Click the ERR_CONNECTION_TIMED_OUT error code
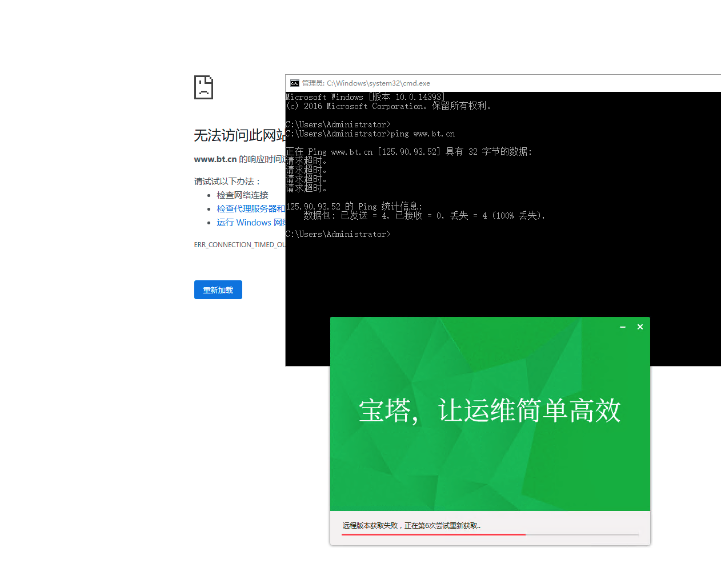721x588 pixels. click(239, 244)
